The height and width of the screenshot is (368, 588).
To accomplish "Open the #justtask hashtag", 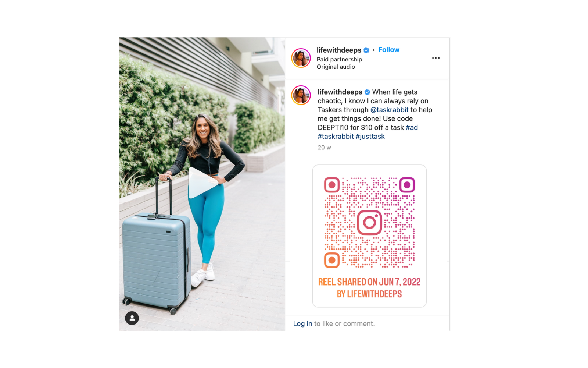I will [370, 136].
